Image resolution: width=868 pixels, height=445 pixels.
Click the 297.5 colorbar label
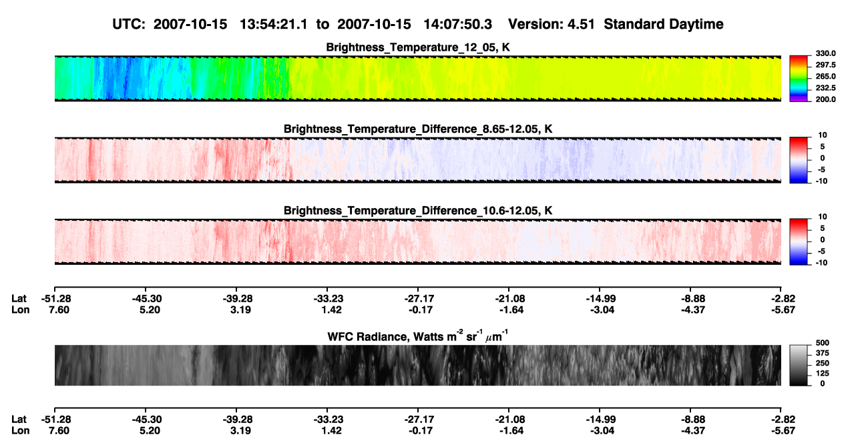(826, 65)
